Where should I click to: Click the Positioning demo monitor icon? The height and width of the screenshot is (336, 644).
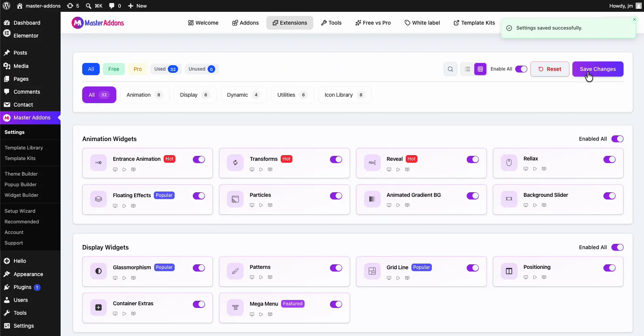[x=526, y=277]
